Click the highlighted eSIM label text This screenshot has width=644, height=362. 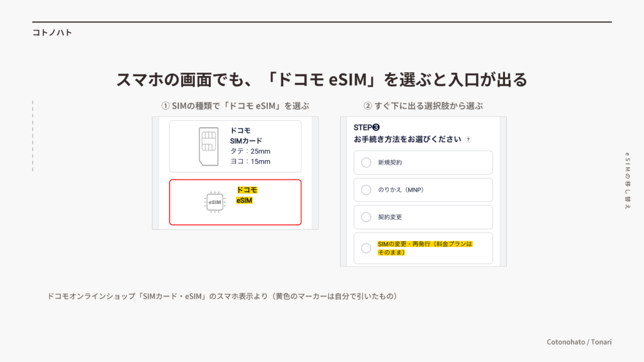coord(244,200)
